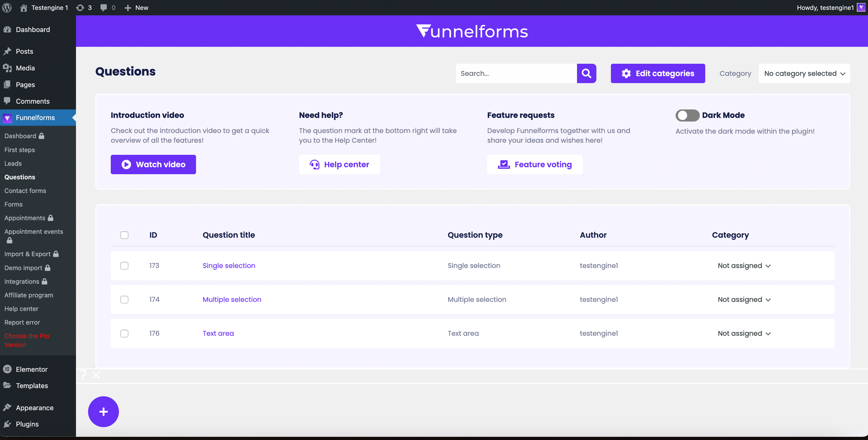Open the Single selection question link
868x440 pixels.
tap(229, 266)
